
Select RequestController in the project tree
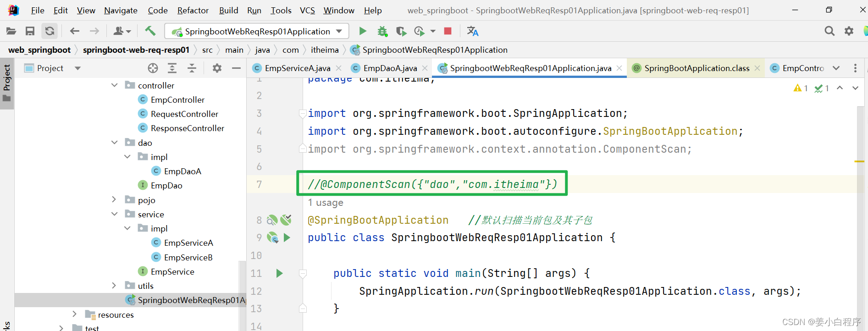pos(184,114)
